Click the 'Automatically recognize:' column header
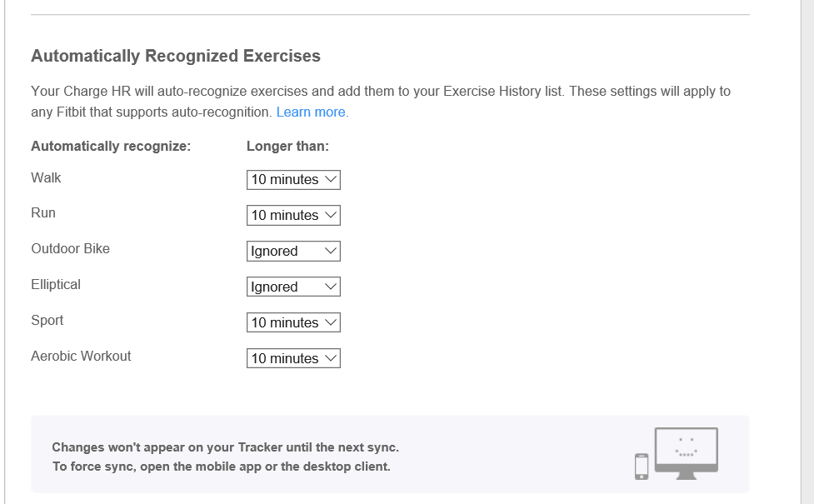The height and width of the screenshot is (504, 814). pos(111,146)
